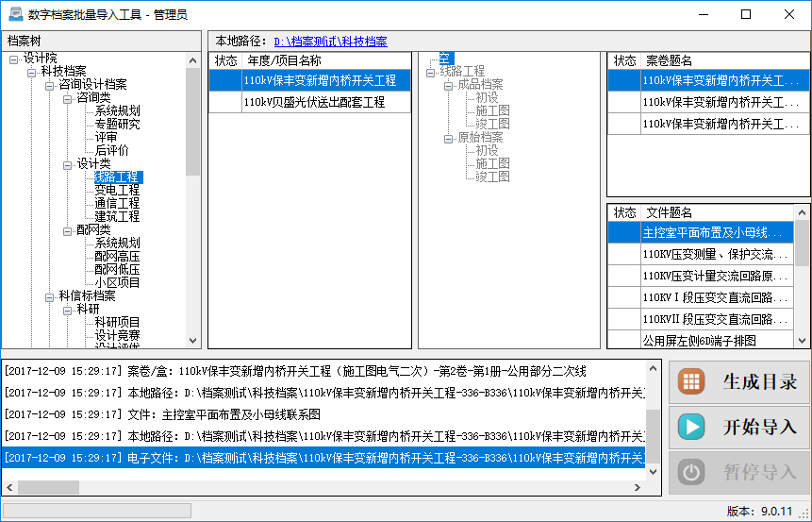Select 变电工程 in the archive tree
This screenshot has height=522, width=812.
tap(117, 191)
